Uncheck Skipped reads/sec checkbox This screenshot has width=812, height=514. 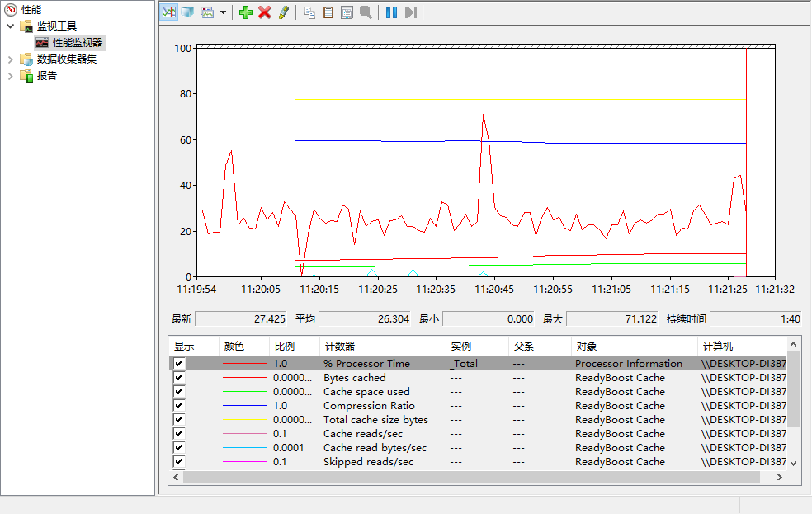click(179, 460)
